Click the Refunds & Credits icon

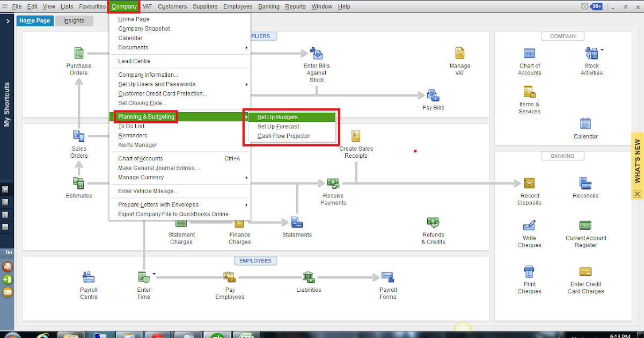(x=433, y=222)
